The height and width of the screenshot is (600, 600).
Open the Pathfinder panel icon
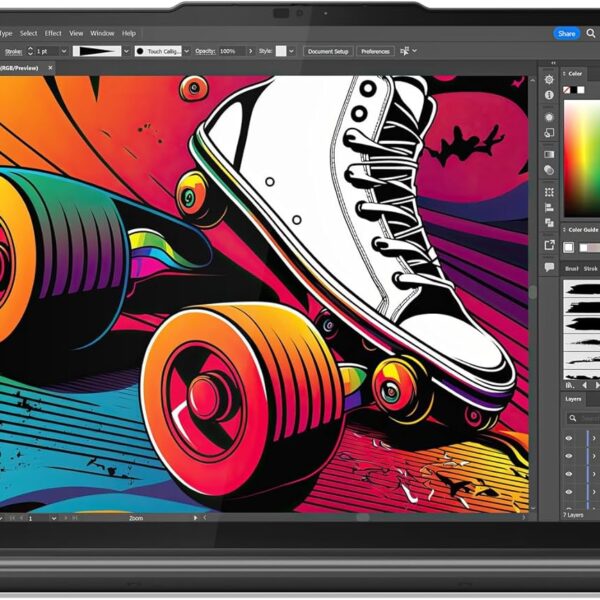pos(549,223)
